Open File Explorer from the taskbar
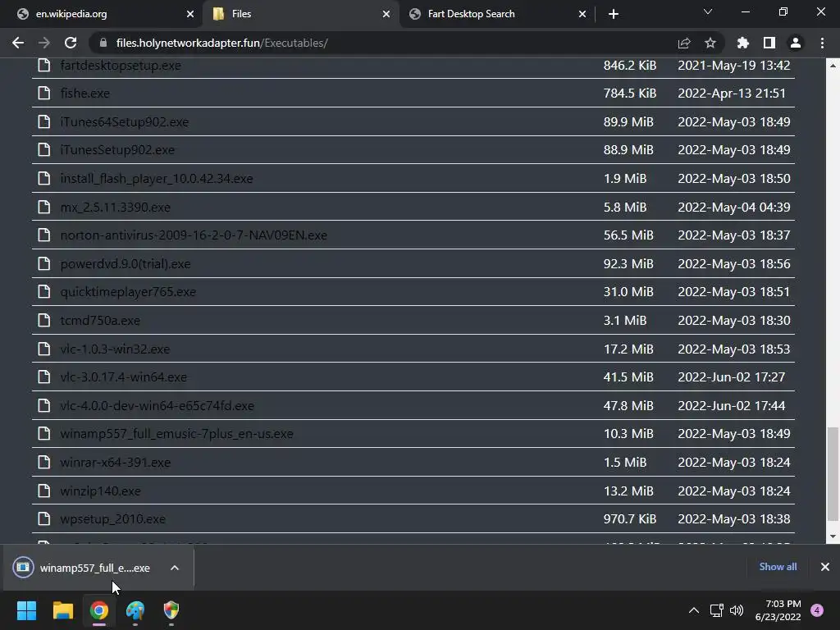Image resolution: width=840 pixels, height=630 pixels. pos(62,610)
